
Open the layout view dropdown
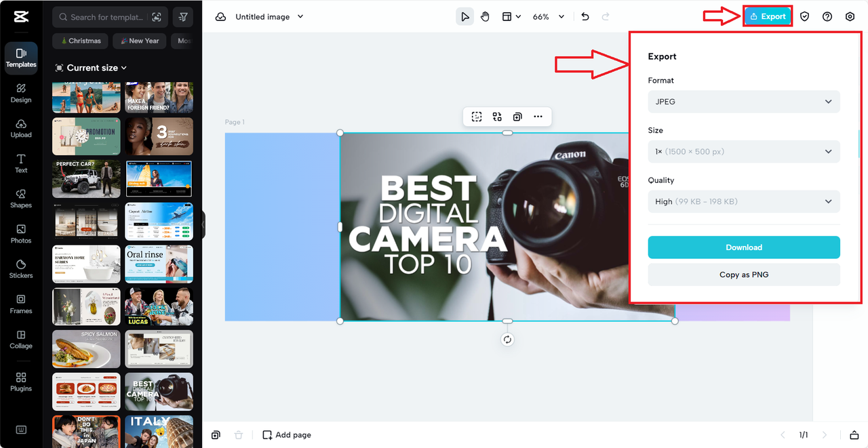pos(511,17)
